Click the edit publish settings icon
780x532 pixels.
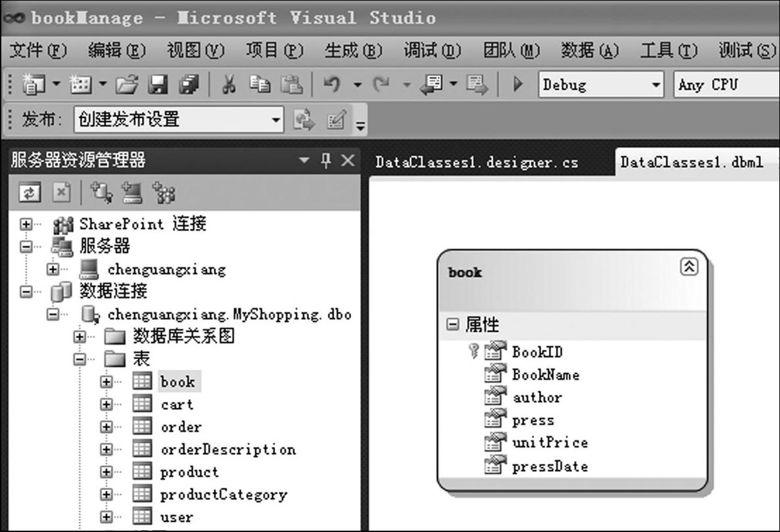click(x=337, y=119)
